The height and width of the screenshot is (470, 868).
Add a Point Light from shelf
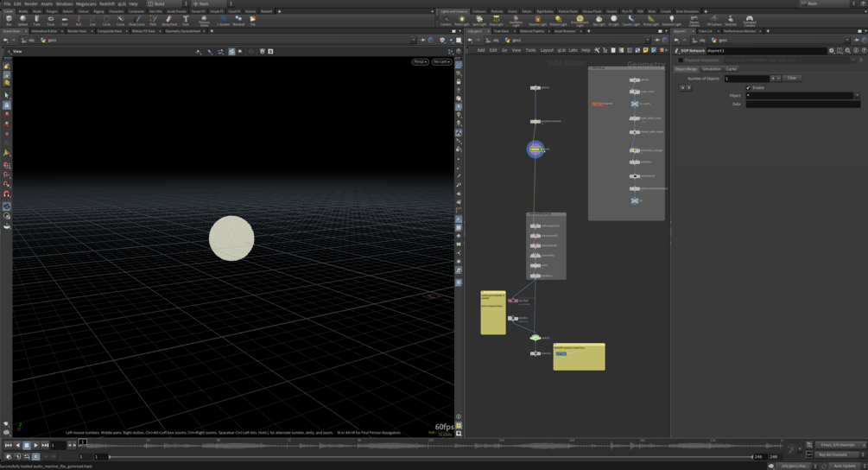click(462, 21)
